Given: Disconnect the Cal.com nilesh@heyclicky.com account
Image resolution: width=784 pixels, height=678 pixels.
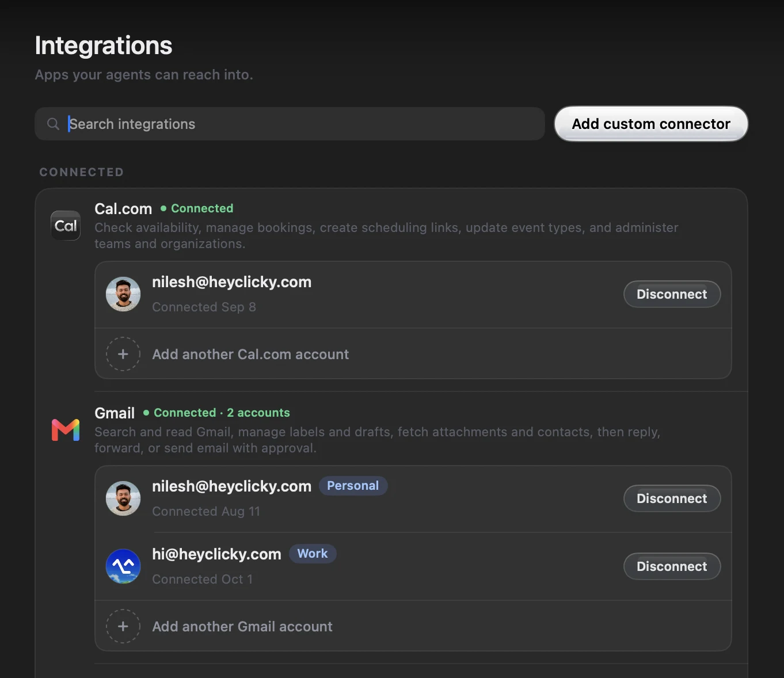Looking at the screenshot, I should pyautogui.click(x=672, y=294).
